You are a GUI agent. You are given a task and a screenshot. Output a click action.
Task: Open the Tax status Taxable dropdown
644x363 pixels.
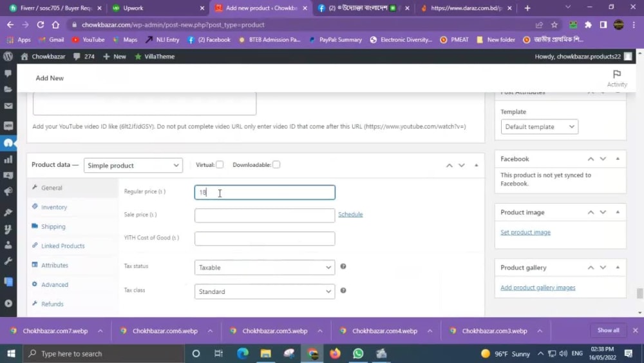(x=265, y=267)
